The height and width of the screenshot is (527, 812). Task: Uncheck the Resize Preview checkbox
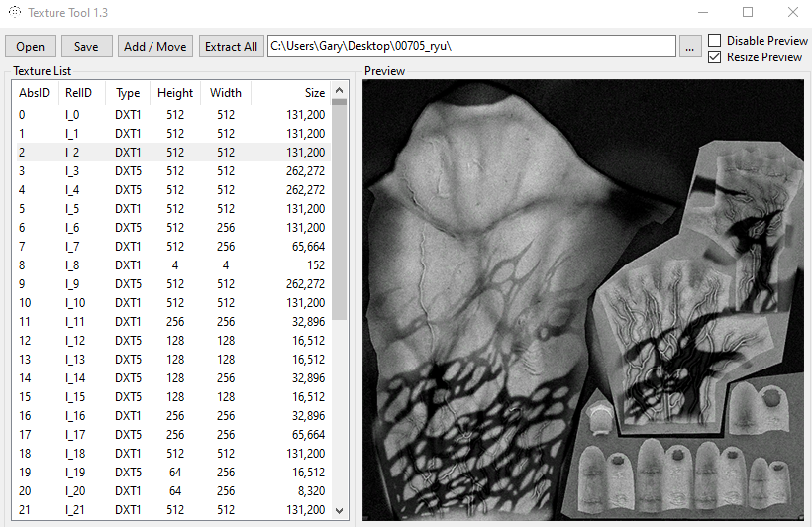(x=715, y=57)
